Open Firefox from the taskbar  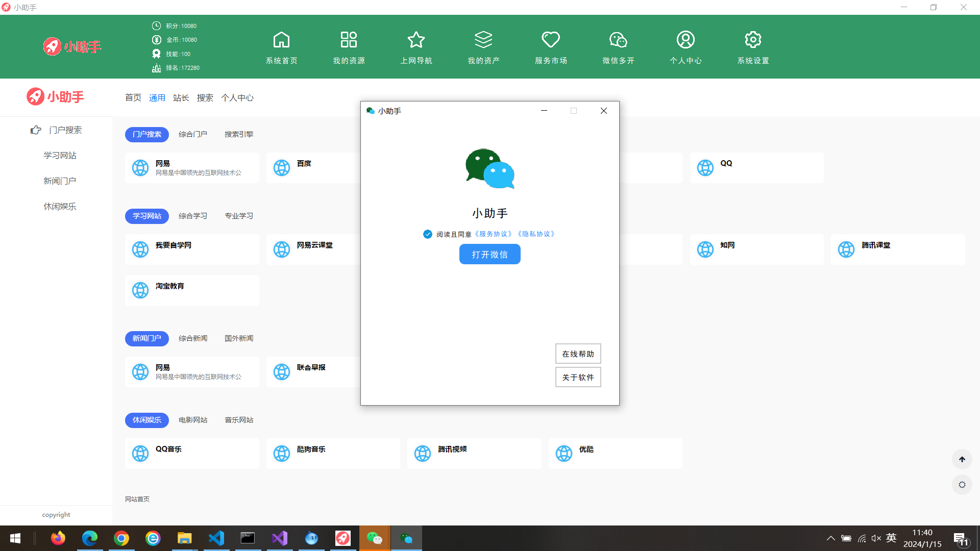pos(58,538)
